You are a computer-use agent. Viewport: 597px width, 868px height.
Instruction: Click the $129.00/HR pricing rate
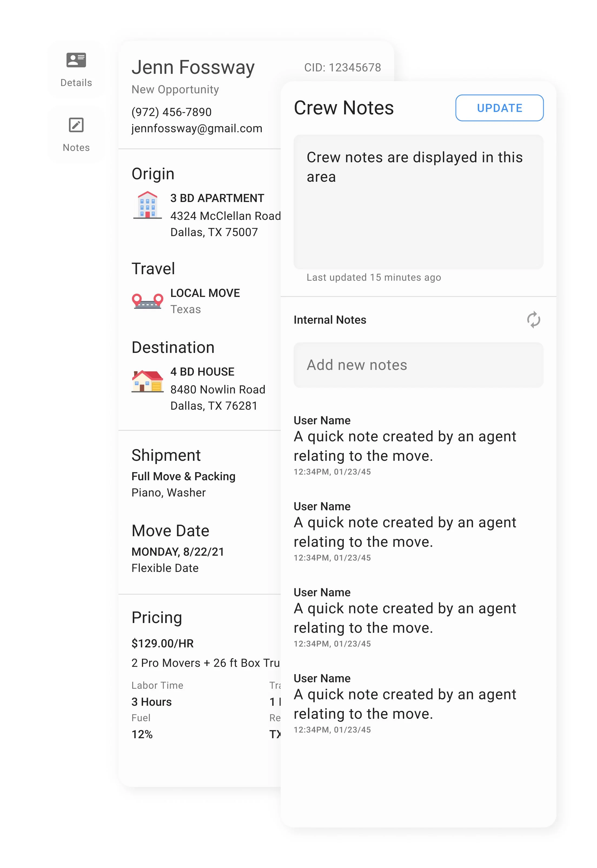point(162,644)
